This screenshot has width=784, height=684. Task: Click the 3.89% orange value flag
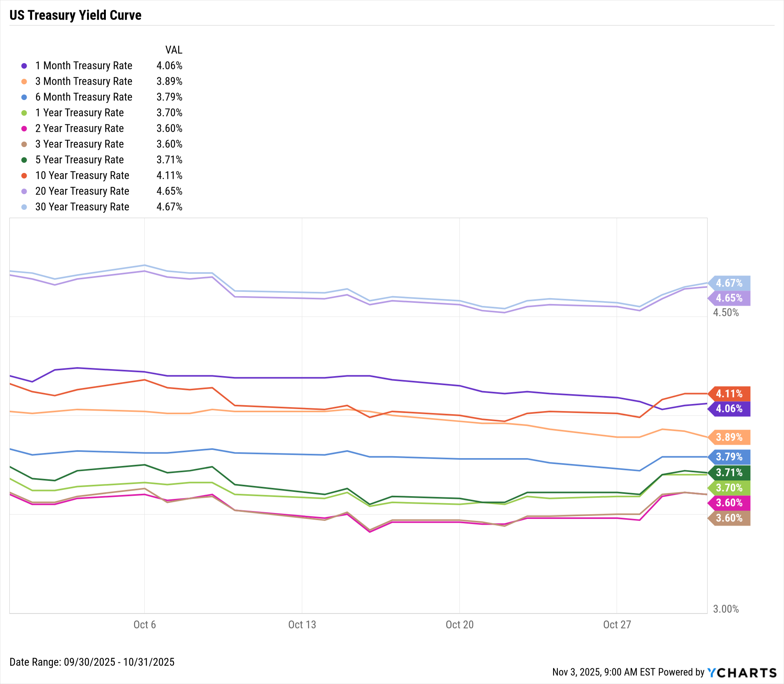pyautogui.click(x=730, y=437)
